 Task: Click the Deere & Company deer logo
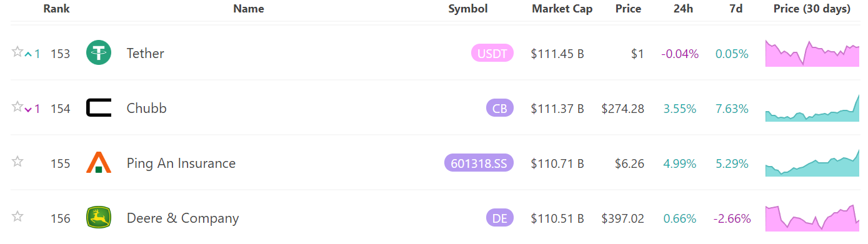(99, 218)
